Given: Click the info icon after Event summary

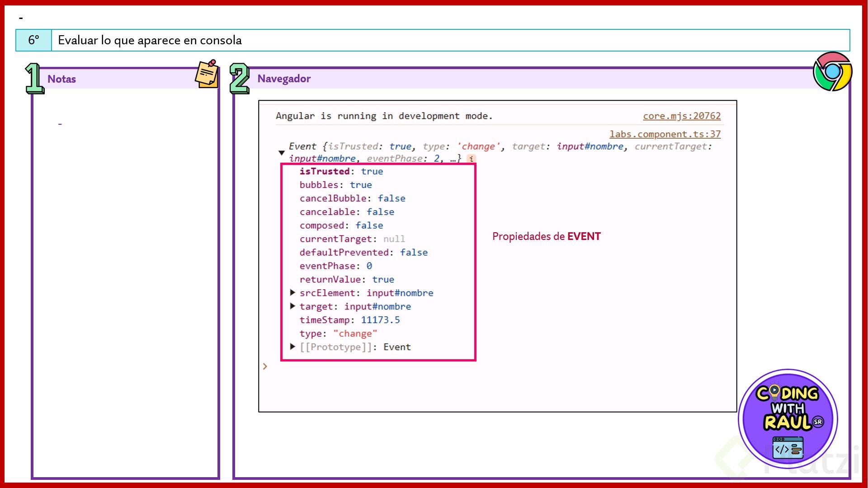Looking at the screenshot, I should [471, 159].
